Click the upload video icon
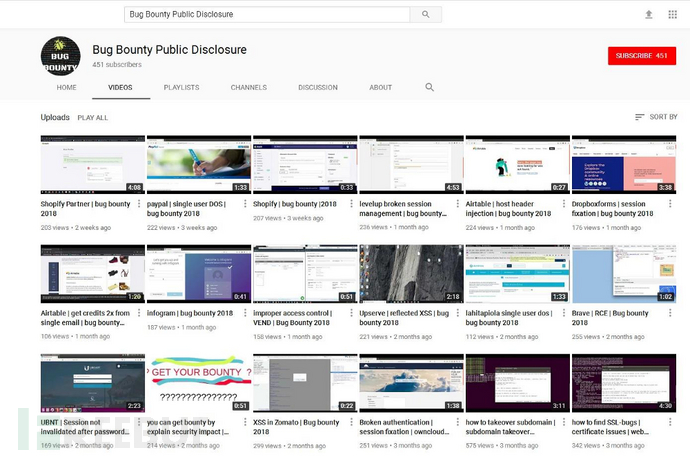Viewport: 690px width, 457px height. point(649,15)
